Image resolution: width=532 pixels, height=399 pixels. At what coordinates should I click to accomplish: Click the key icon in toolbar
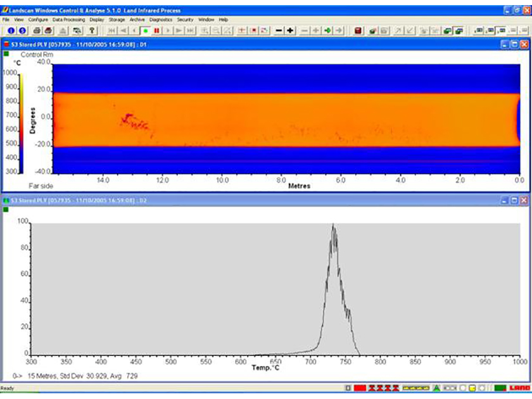[x=92, y=30]
